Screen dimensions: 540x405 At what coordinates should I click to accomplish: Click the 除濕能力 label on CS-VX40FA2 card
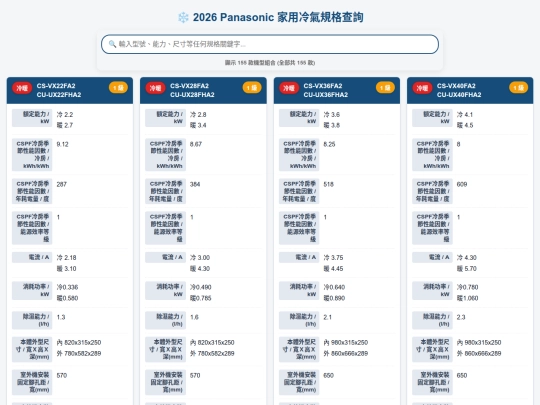[432, 320]
